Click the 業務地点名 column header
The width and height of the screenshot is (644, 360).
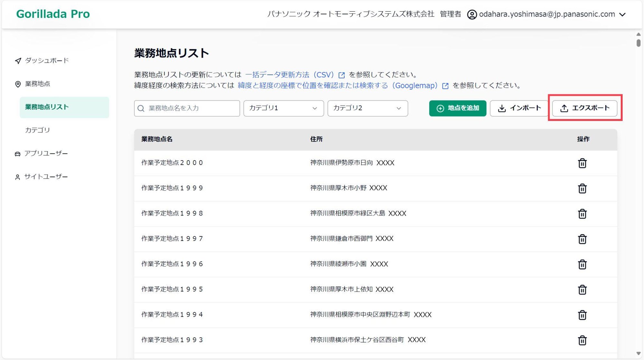point(157,139)
